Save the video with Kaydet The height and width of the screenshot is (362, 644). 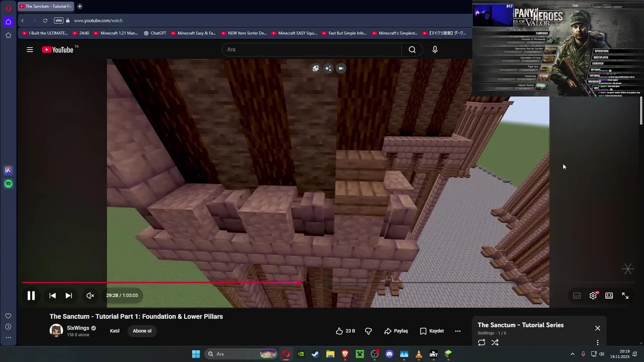[x=432, y=331]
